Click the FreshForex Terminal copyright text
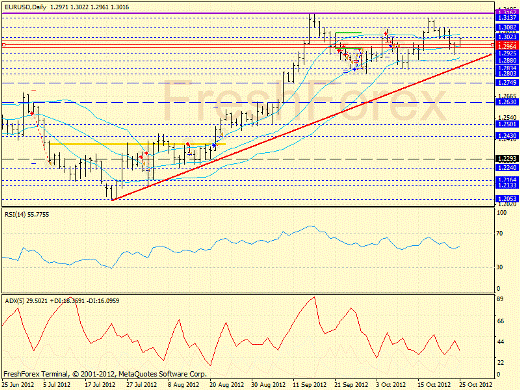 [105, 374]
